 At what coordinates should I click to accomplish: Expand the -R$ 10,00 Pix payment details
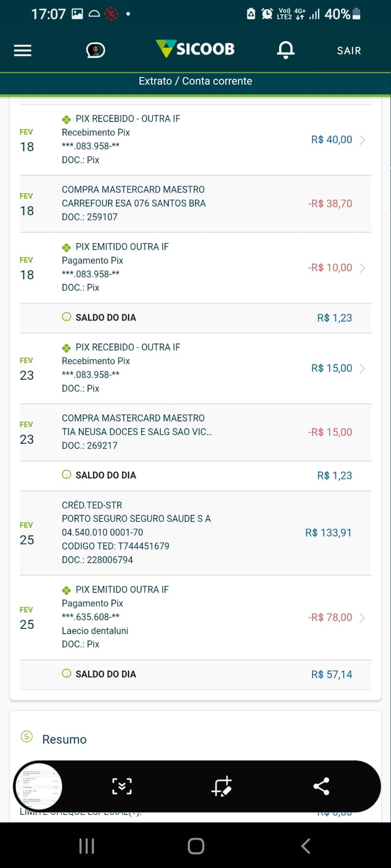click(x=362, y=268)
